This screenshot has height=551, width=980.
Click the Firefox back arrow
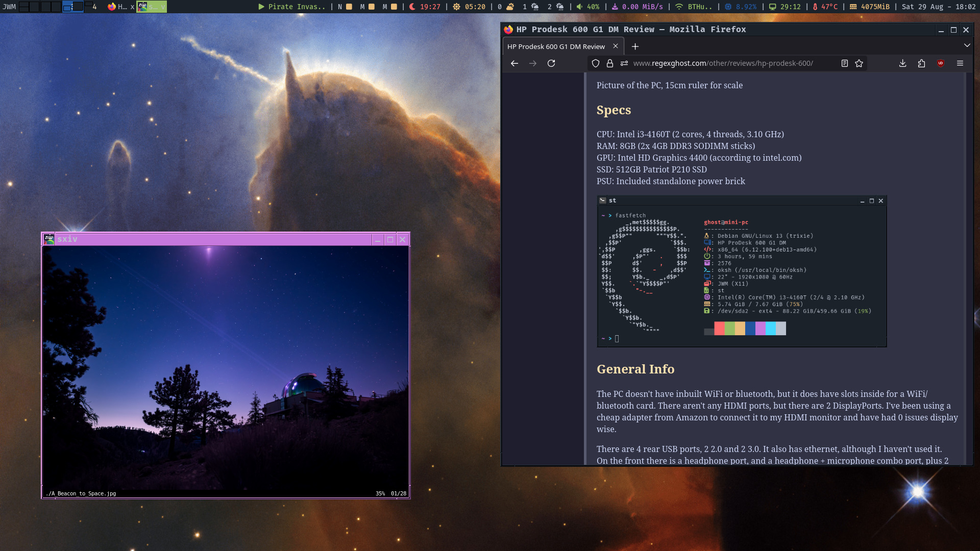coord(514,63)
